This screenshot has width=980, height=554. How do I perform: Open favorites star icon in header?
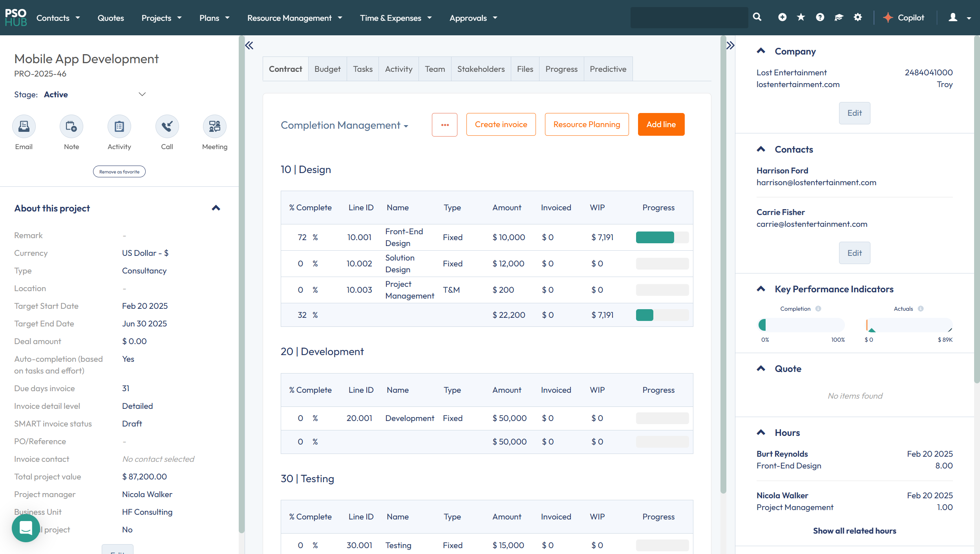tap(801, 17)
